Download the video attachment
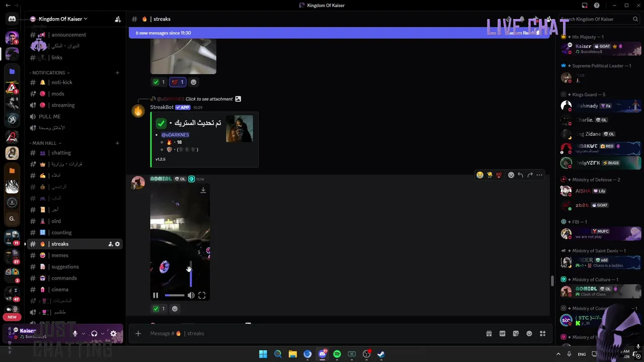Image resolution: width=644 pixels, height=362 pixels. (x=203, y=190)
